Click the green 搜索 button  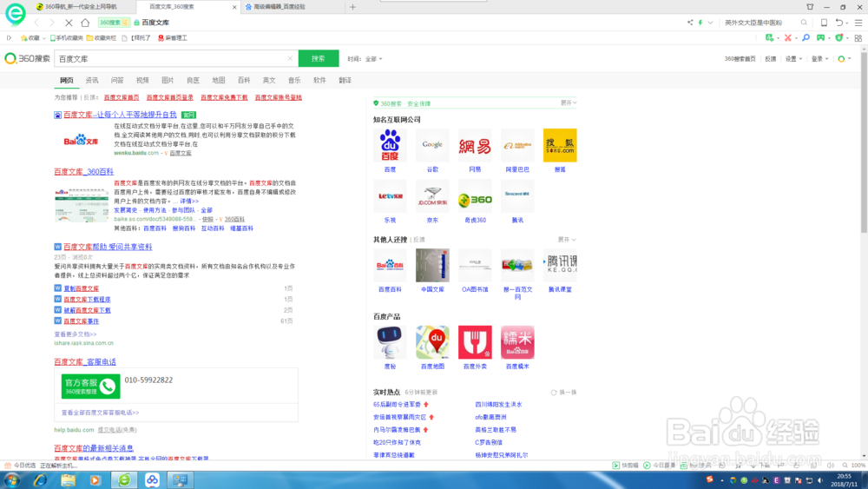(x=319, y=58)
